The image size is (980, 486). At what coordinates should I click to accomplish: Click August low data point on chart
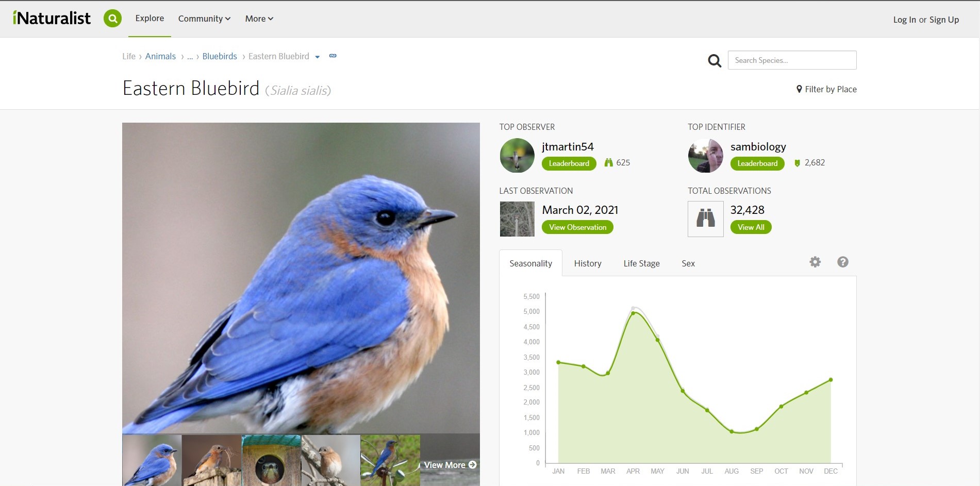tap(732, 431)
